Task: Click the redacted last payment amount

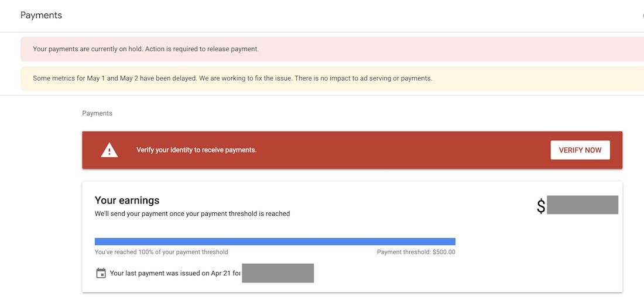Action: pyautogui.click(x=278, y=273)
